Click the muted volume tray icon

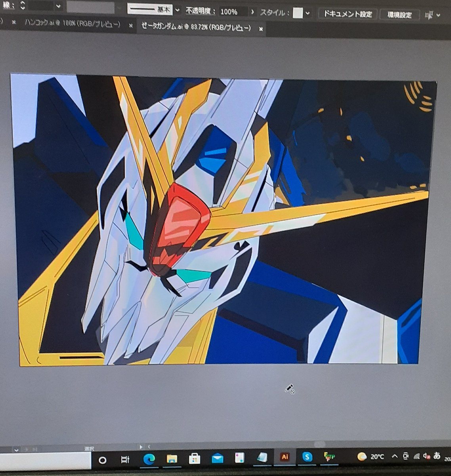tap(427, 456)
